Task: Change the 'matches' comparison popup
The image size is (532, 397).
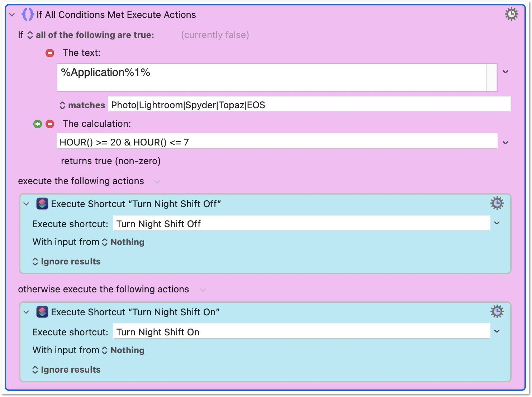Action: tap(82, 105)
